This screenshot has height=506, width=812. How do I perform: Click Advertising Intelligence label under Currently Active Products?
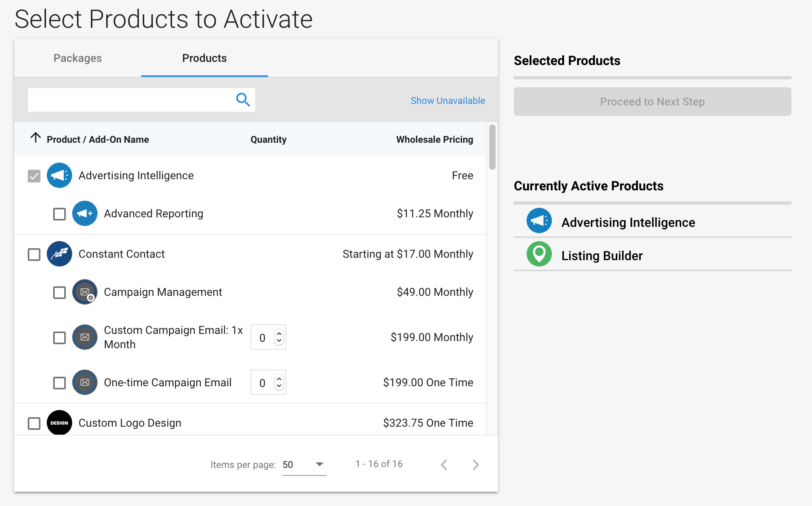[628, 222]
